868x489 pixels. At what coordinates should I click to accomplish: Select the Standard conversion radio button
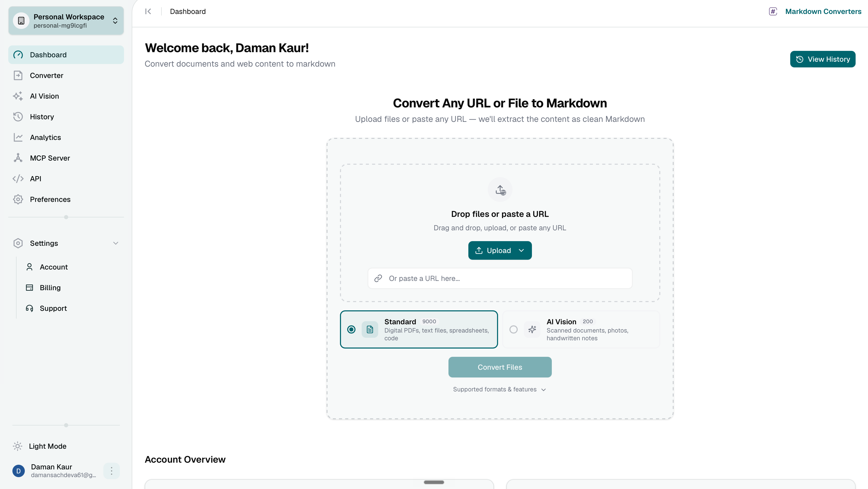351,329
